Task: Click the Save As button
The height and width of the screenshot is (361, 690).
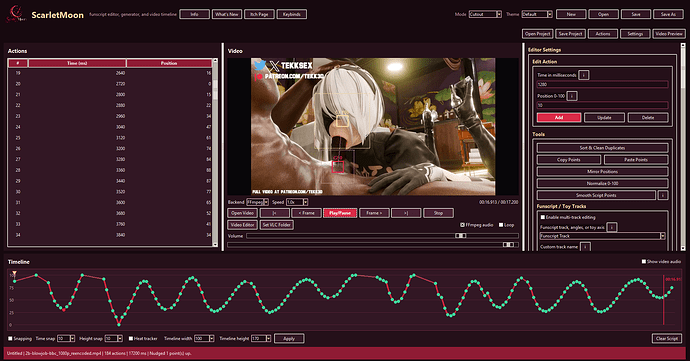Action: pos(668,14)
